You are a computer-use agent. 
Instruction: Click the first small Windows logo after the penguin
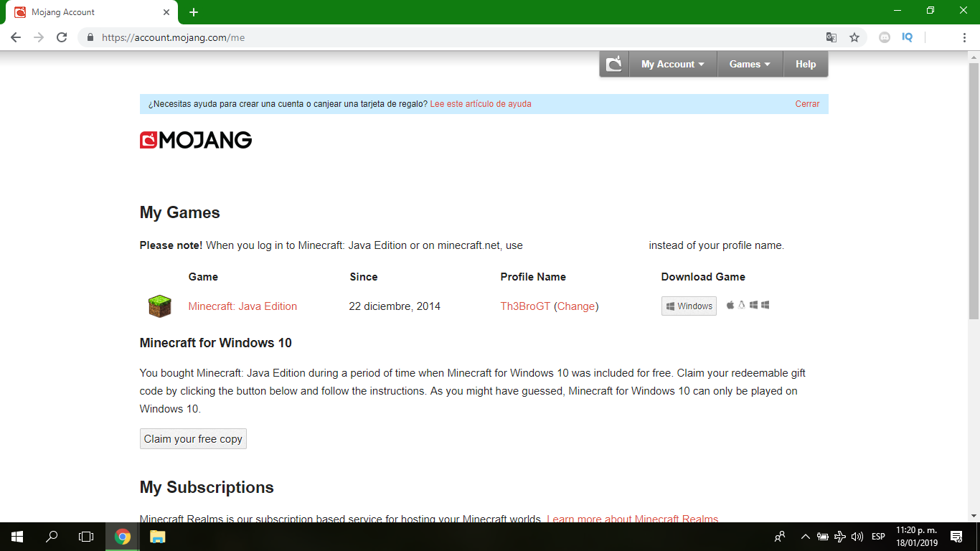coord(754,305)
